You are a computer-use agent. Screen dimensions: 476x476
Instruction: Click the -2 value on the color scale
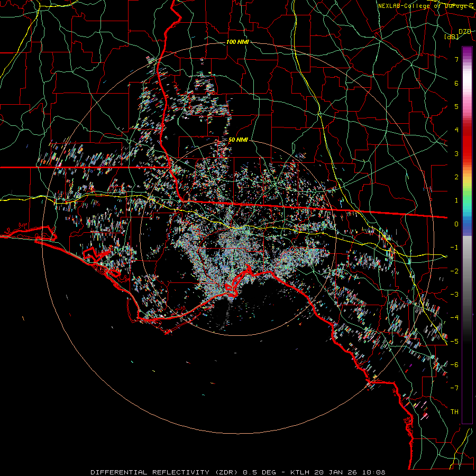tap(454, 271)
